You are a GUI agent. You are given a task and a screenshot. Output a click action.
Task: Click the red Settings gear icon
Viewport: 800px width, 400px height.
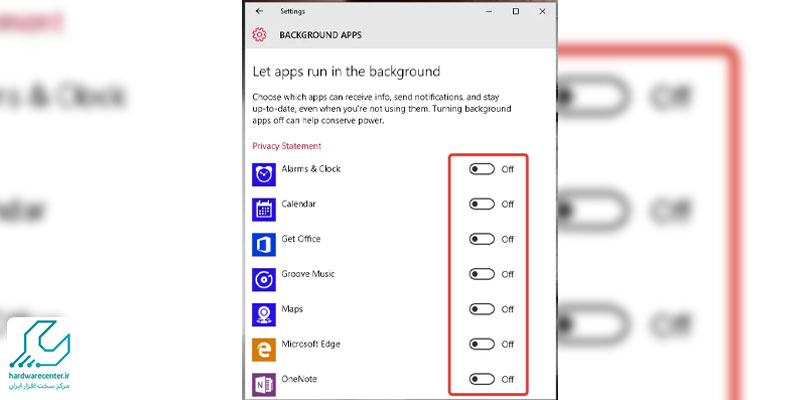(259, 35)
